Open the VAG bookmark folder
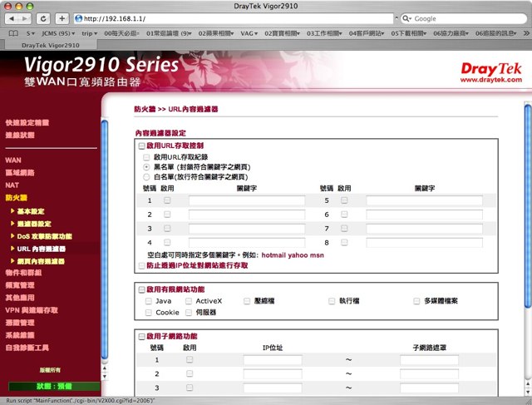The height and width of the screenshot is (405, 532). pos(249,33)
